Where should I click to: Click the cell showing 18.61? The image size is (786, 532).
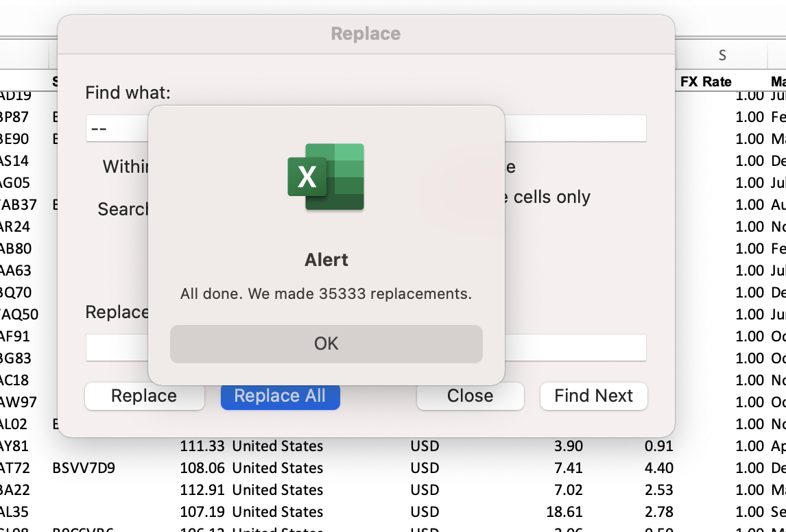[x=568, y=512]
